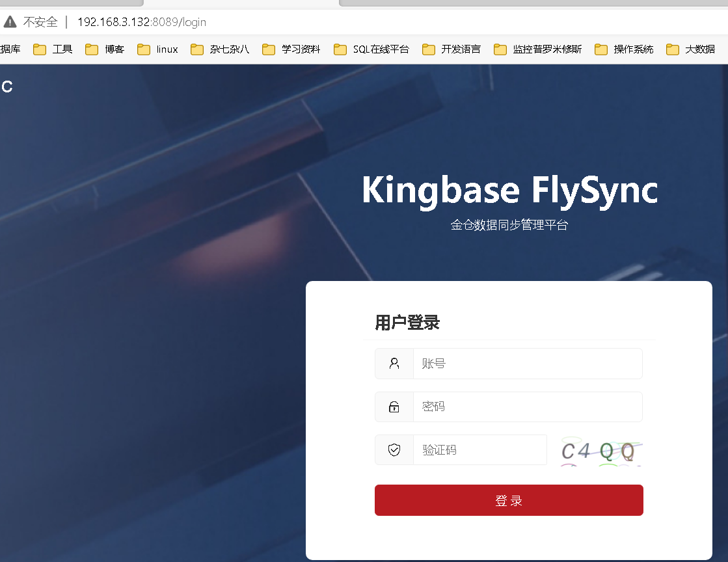This screenshot has width=728, height=562.
Task: Click the shield icon beside 验证码 field
Action: coord(394,449)
